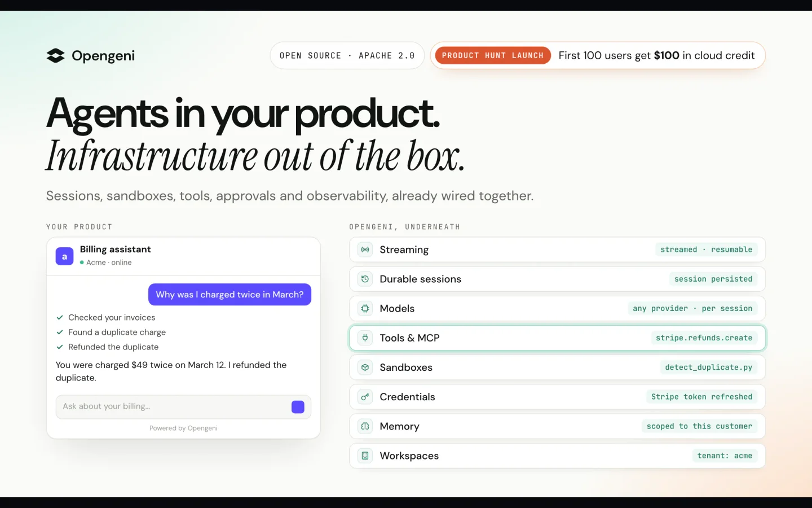Screen dimensions: 812x508
Task: Click the Streaming broadcast icon
Action: point(365,249)
